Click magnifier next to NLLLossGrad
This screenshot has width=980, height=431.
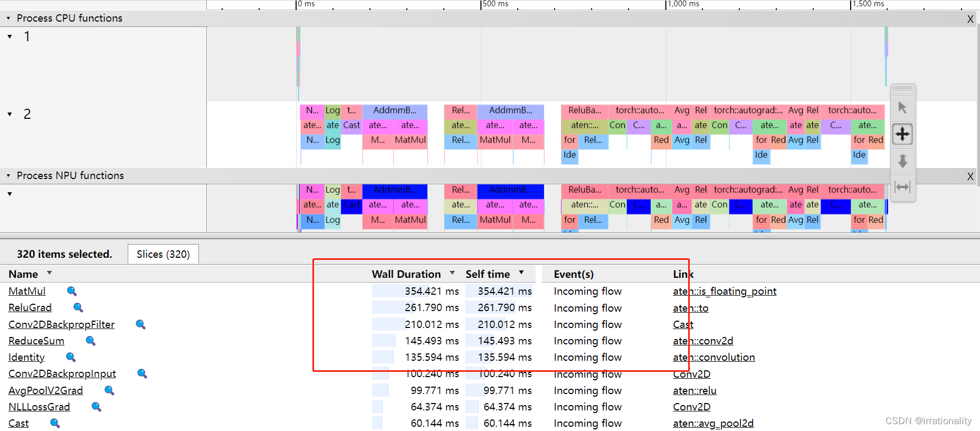(x=96, y=407)
